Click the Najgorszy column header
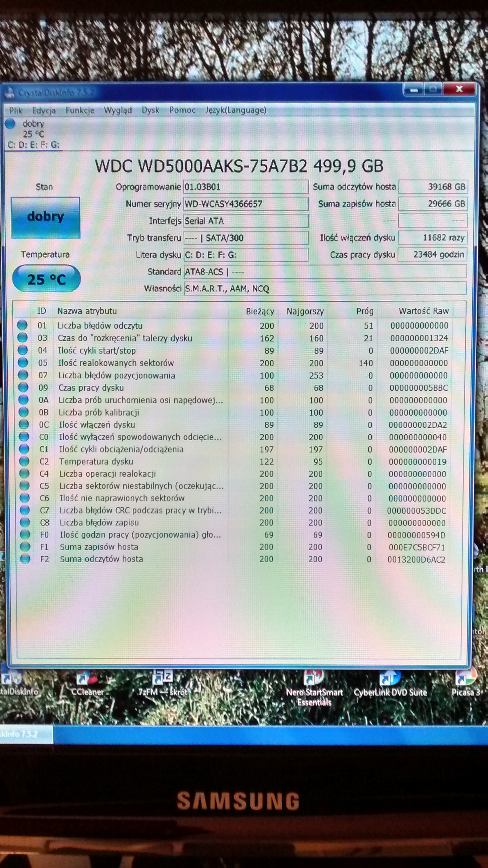The image size is (488, 868). (305, 311)
